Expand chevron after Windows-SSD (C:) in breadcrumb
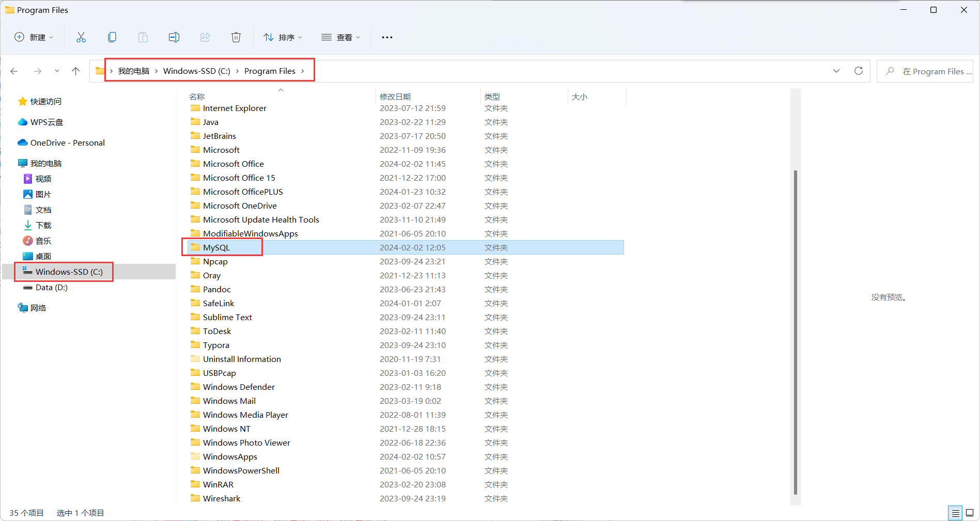 coord(238,71)
